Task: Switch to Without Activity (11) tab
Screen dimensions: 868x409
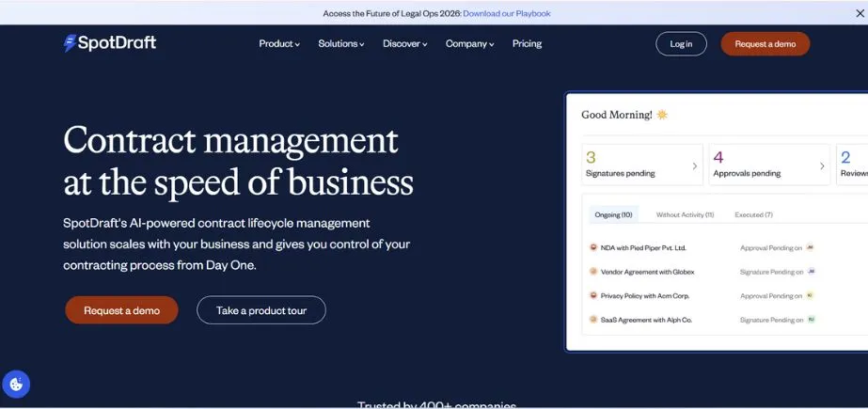Action: 685,214
